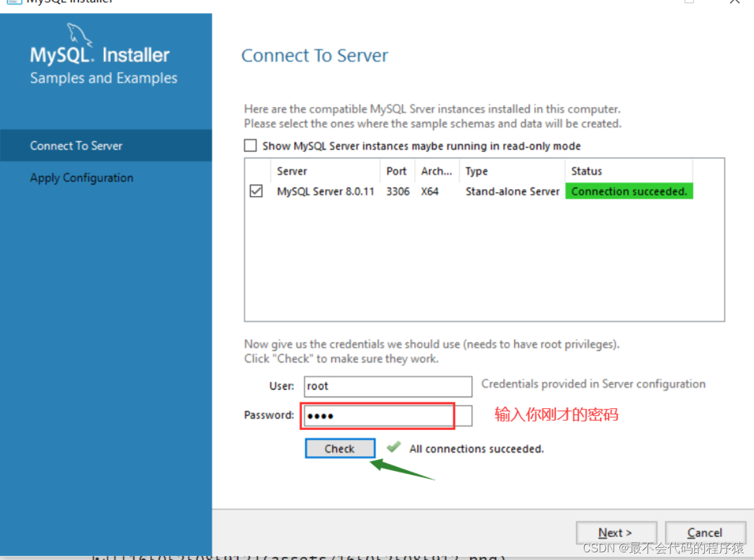This screenshot has width=754, height=560.
Task: Click the 'Samples and Examples' subtitle
Action: tap(104, 78)
